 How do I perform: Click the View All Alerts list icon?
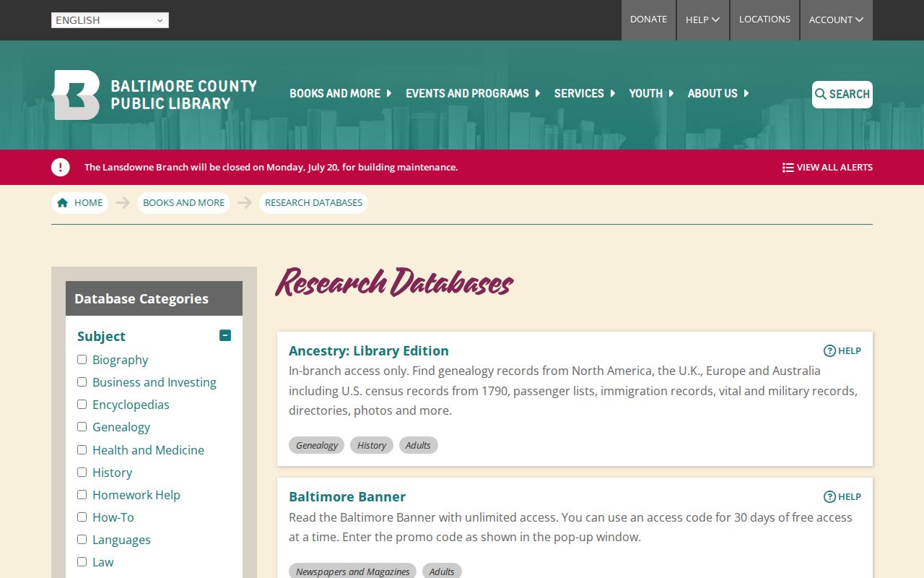coord(788,168)
